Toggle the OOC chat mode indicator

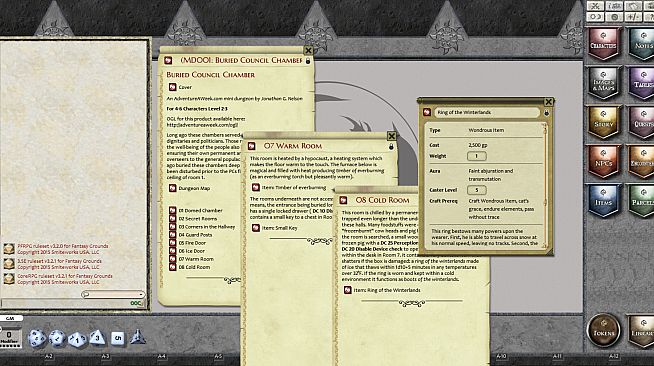pos(136,303)
